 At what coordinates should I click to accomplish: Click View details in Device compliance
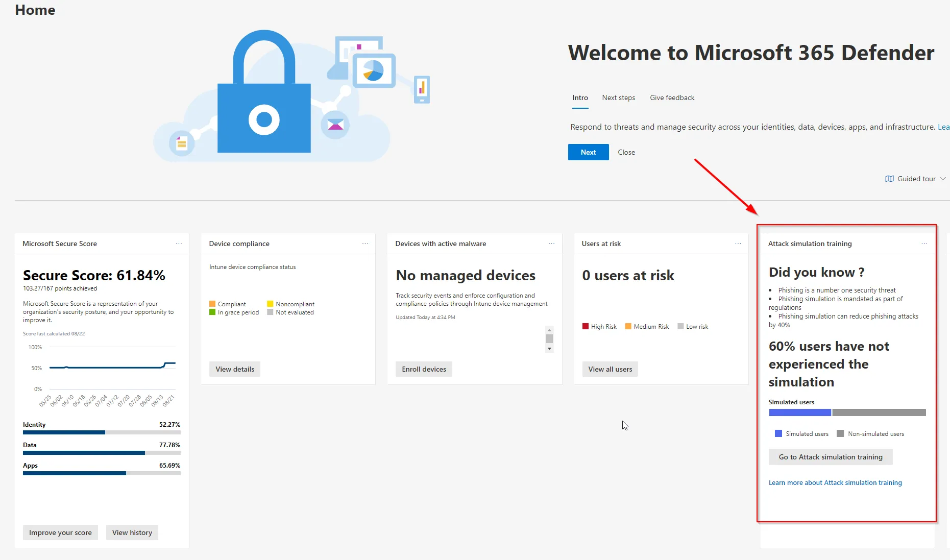point(235,369)
